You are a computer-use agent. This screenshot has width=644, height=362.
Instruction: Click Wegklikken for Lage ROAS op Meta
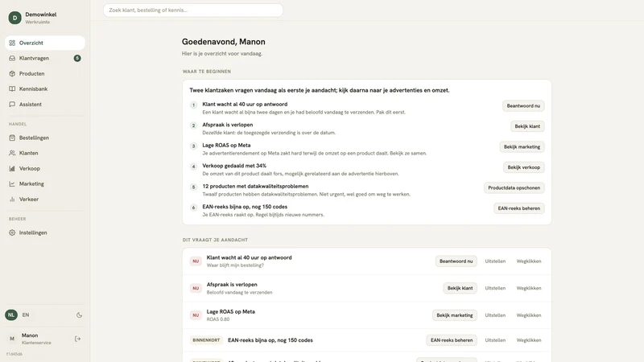point(529,315)
